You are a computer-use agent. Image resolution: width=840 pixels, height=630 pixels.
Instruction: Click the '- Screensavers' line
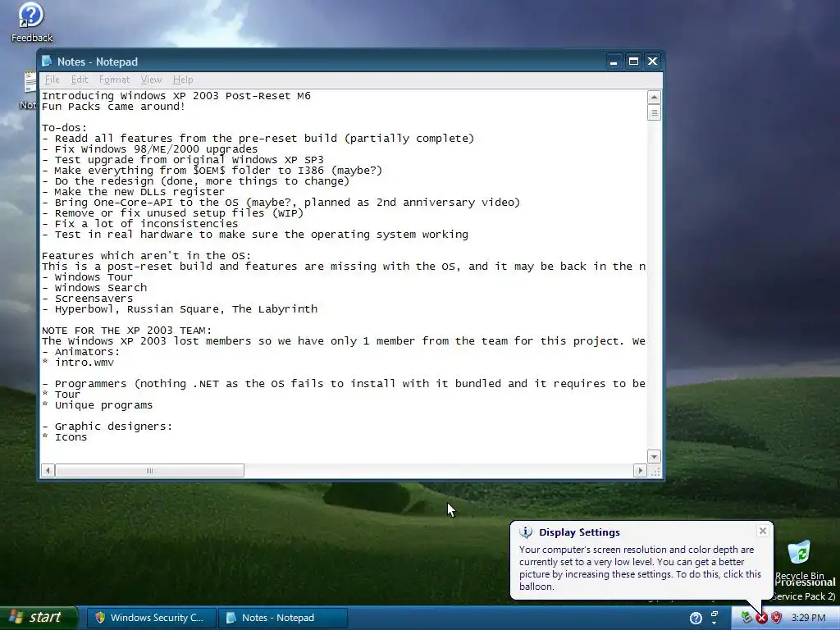coord(87,299)
